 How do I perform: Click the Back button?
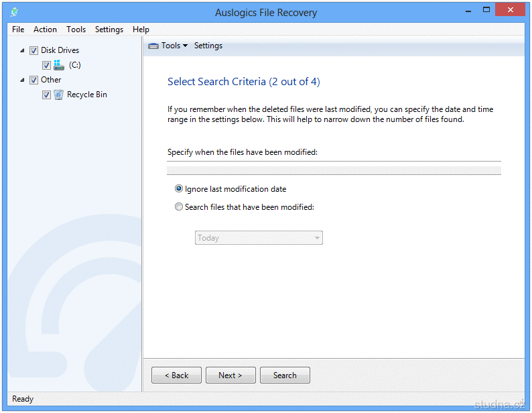176,375
